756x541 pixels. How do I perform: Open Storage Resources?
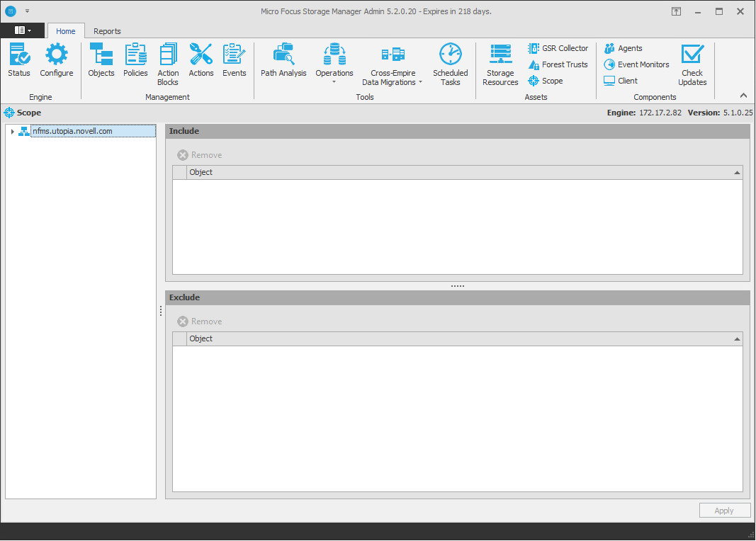click(500, 64)
